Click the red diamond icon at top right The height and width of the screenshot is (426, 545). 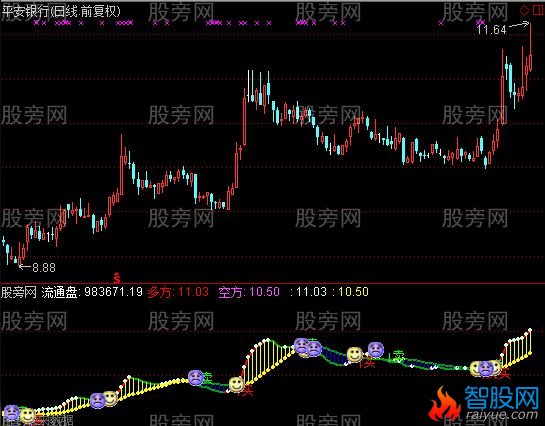[524, 10]
